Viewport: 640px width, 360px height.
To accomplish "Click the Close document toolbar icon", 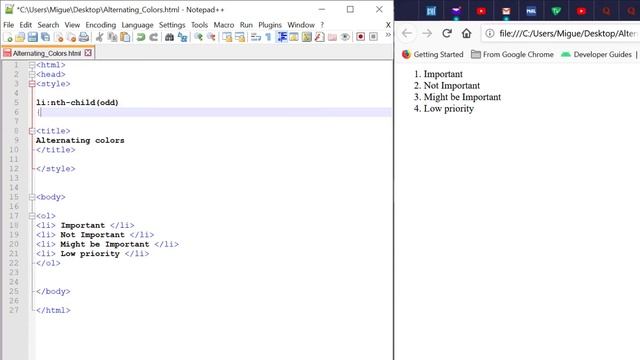I will [58, 37].
